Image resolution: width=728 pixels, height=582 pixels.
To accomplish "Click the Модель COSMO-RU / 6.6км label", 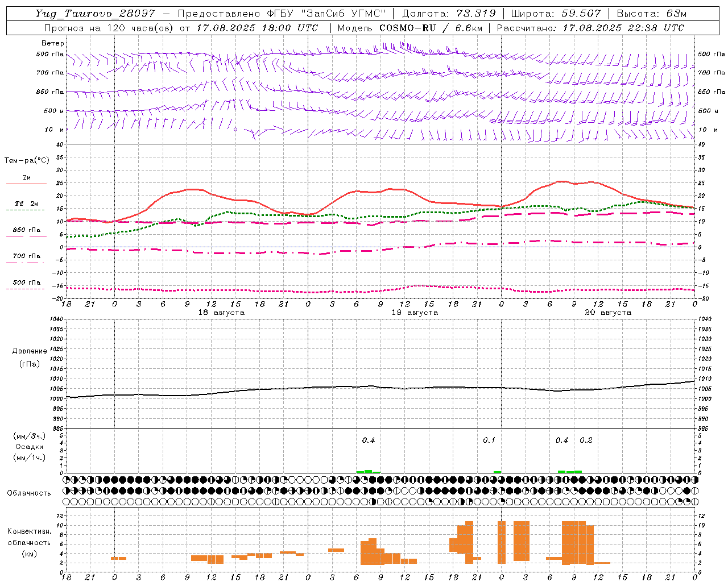I will [410, 28].
